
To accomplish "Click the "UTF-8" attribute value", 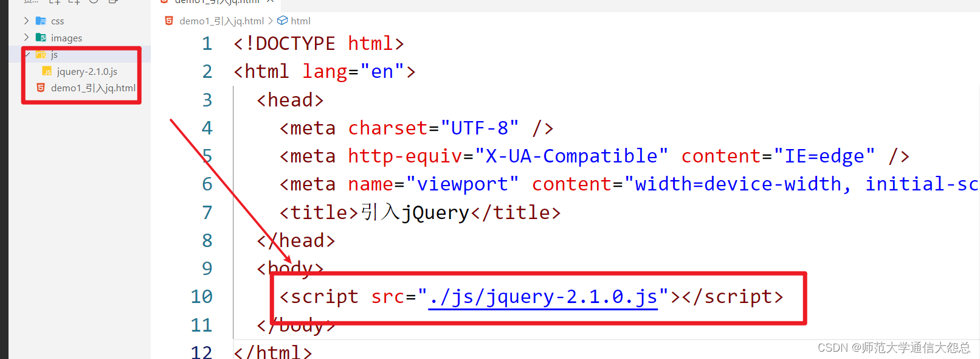I will tap(480, 128).
